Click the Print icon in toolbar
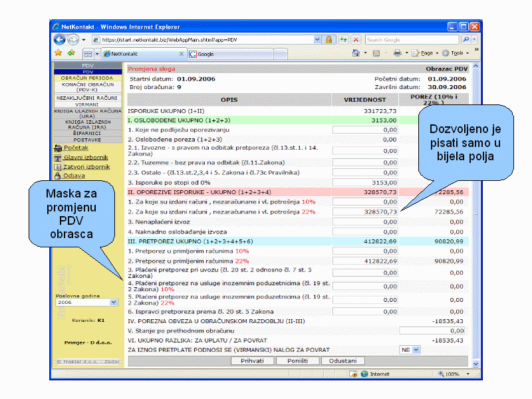The image size is (532, 399). (397, 53)
